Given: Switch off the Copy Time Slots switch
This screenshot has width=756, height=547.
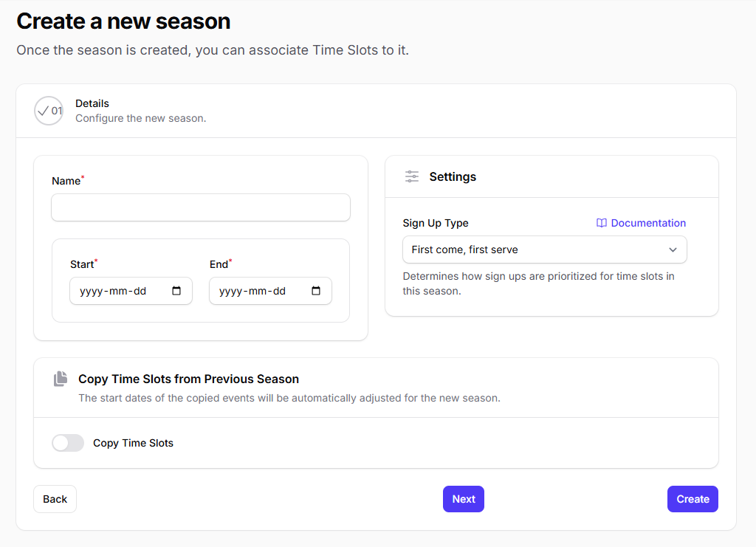Looking at the screenshot, I should (67, 443).
